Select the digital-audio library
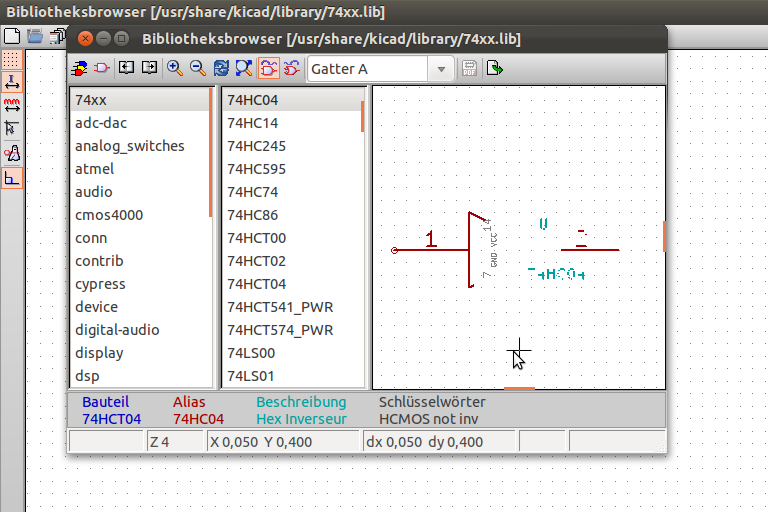The height and width of the screenshot is (512, 768). [x=140, y=330]
